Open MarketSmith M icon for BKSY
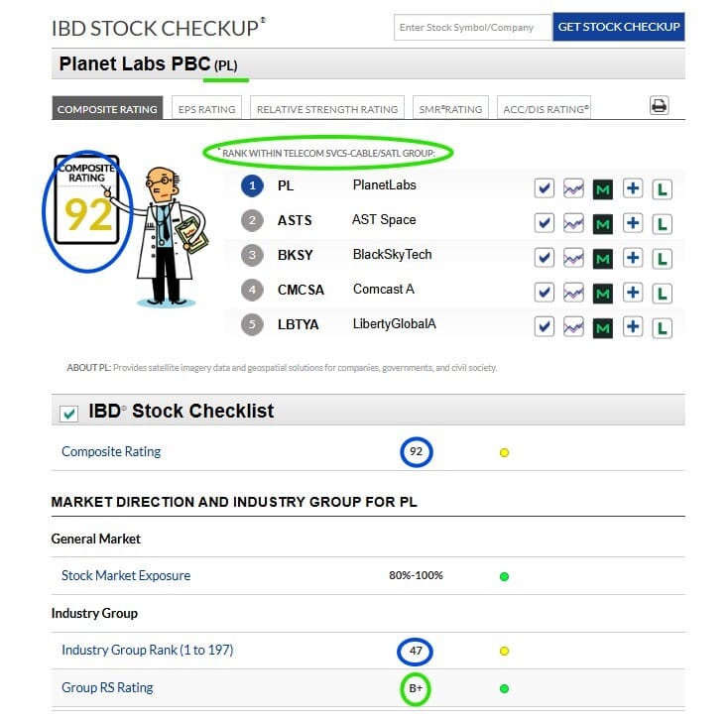 click(x=603, y=259)
